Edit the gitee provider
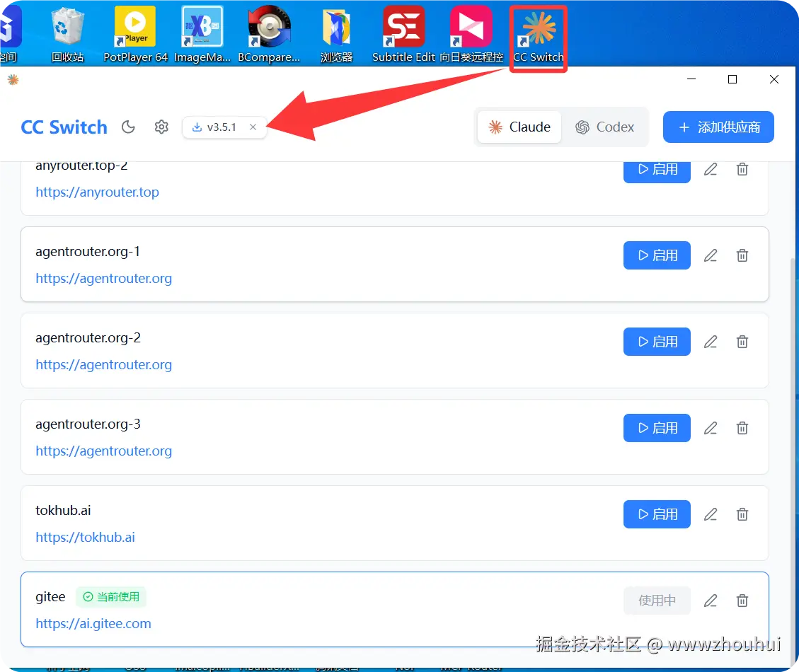Screen dimensions: 799x672 click(711, 600)
